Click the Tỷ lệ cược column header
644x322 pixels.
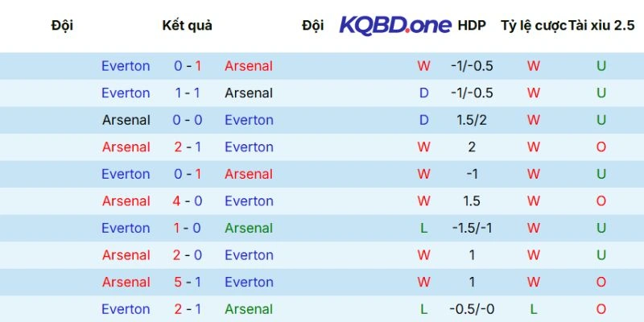click(x=533, y=26)
